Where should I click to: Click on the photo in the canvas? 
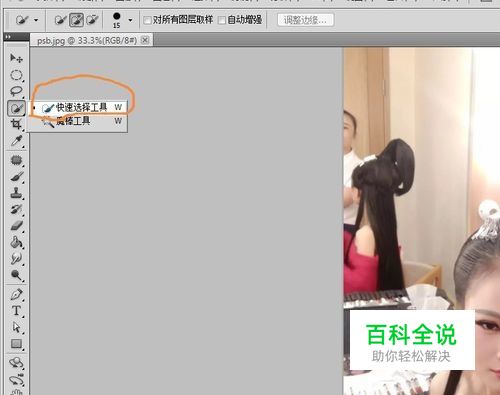422,220
